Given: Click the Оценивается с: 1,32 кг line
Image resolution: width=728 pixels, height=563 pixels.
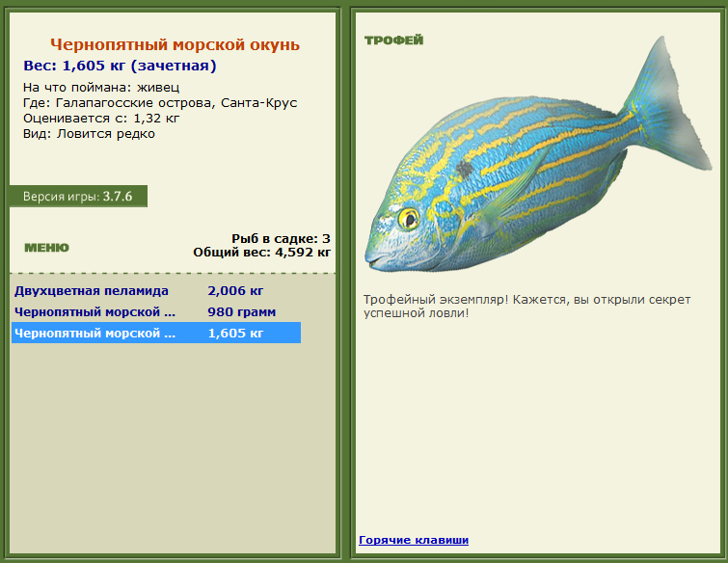Looking at the screenshot, I should click(101, 119).
